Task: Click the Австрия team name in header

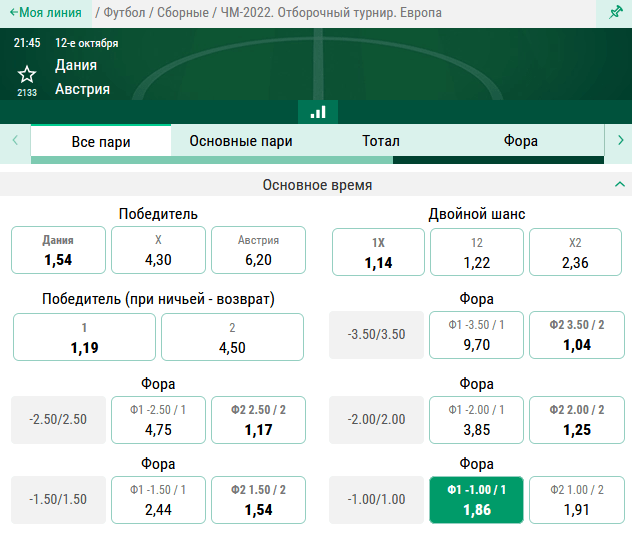Action: (x=82, y=89)
